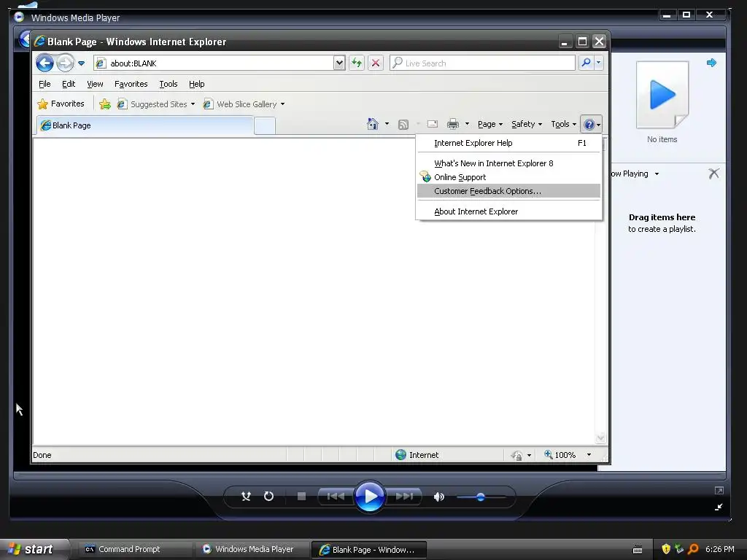
Task: Expand the address bar history dropdown
Action: pyautogui.click(x=338, y=63)
